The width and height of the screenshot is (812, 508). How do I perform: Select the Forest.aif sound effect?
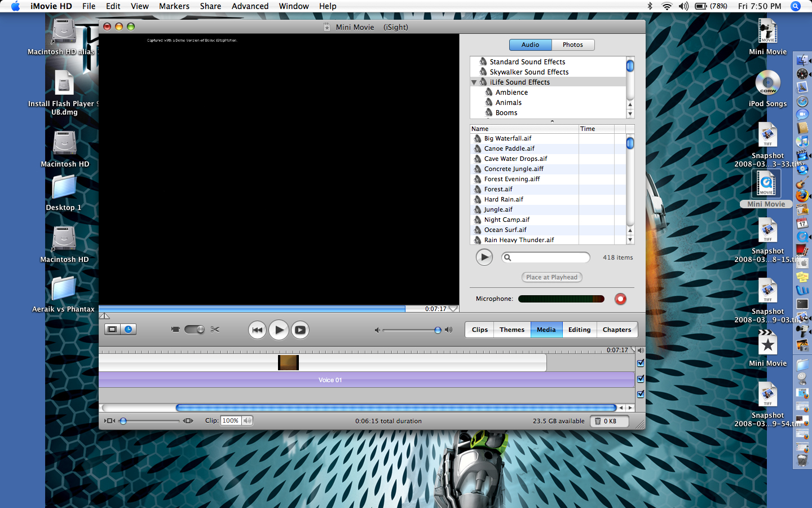point(498,189)
